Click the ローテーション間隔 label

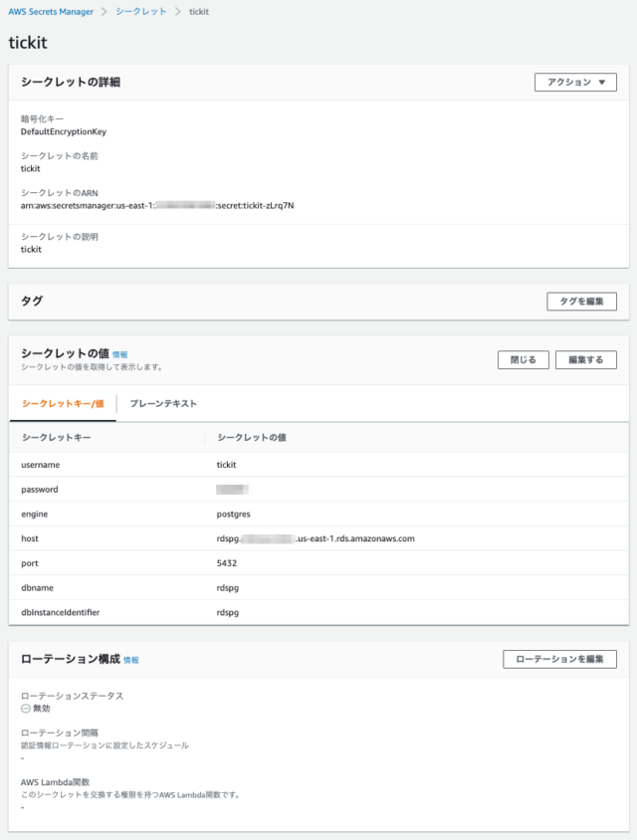point(60,733)
